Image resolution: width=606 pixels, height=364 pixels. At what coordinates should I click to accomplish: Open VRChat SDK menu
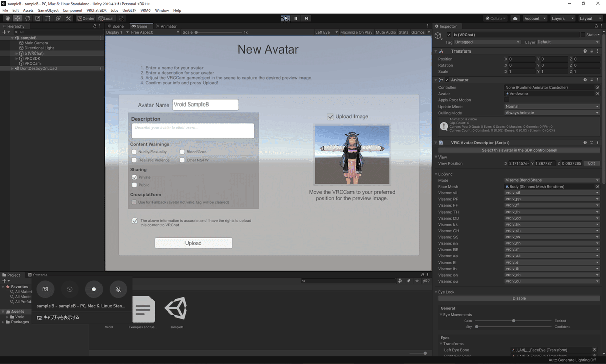96,10
